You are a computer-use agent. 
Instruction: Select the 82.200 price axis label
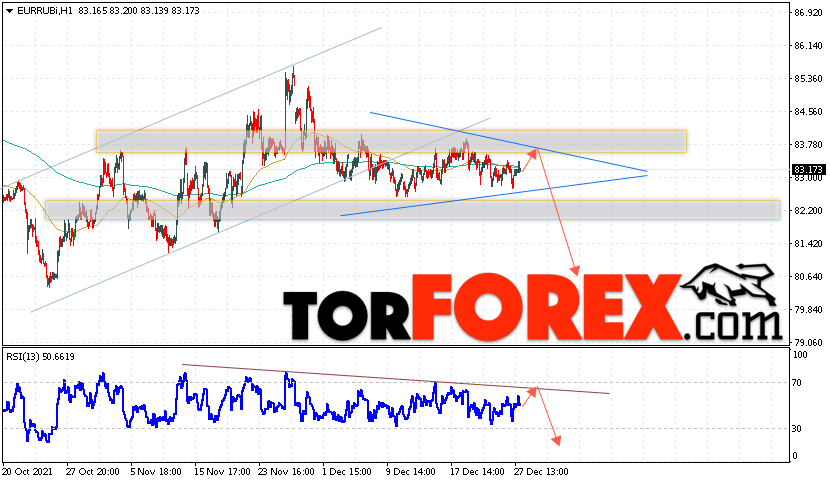point(808,211)
